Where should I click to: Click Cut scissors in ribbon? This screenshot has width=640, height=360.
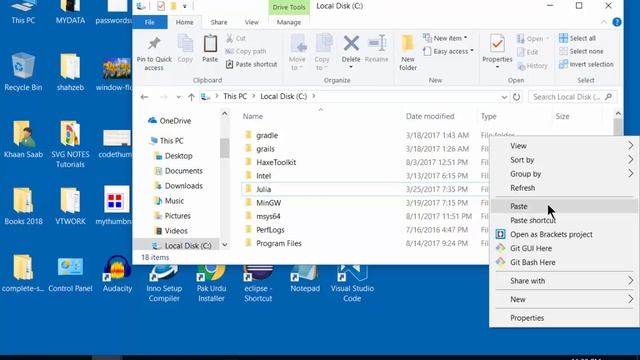(x=236, y=38)
